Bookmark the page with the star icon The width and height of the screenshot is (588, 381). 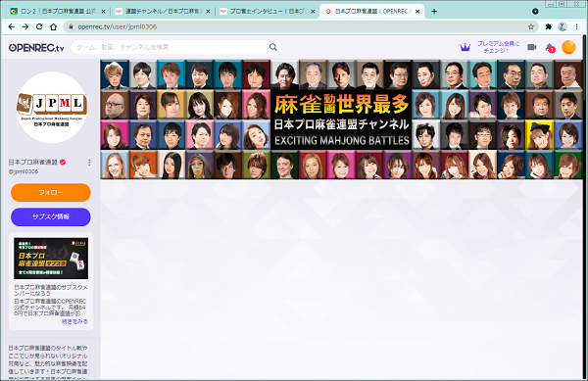[530, 26]
